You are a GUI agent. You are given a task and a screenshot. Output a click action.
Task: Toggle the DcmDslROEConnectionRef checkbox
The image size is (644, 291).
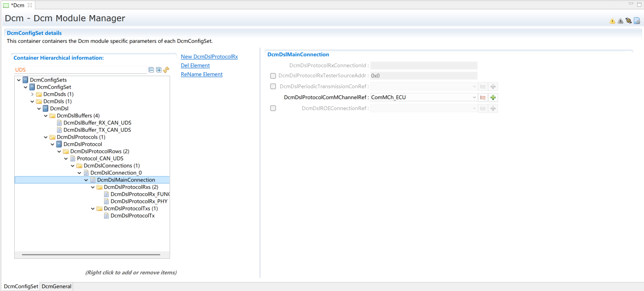point(273,108)
